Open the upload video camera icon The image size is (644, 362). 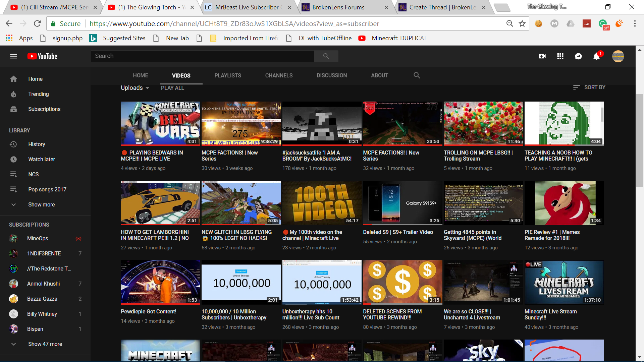coord(542,56)
